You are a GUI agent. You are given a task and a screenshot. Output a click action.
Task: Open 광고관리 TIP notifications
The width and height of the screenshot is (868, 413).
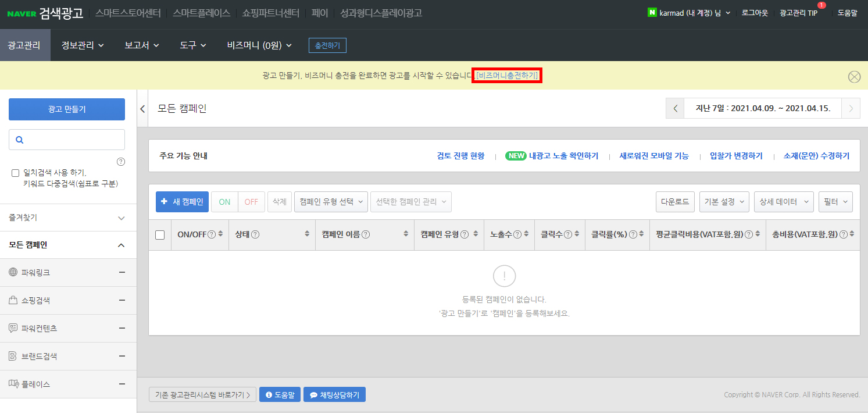point(799,13)
